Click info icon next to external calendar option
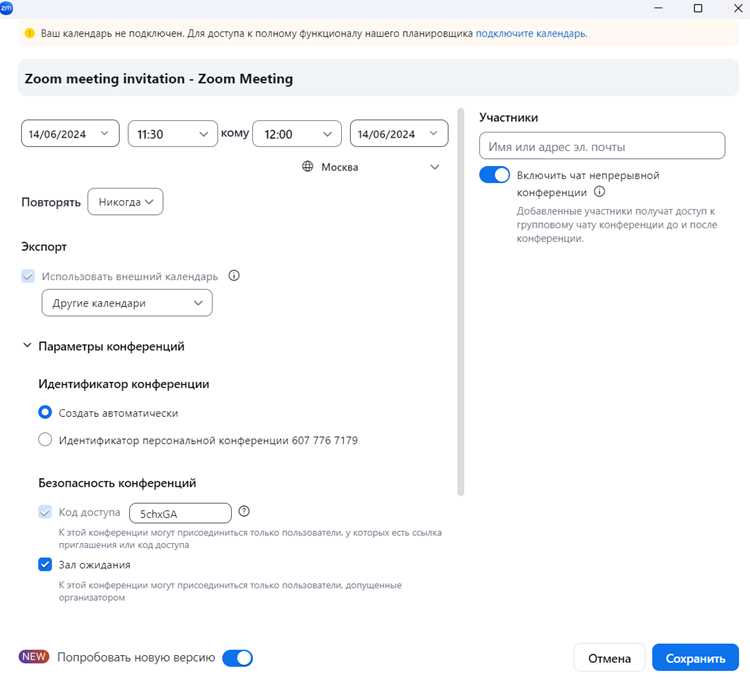 pos(234,276)
